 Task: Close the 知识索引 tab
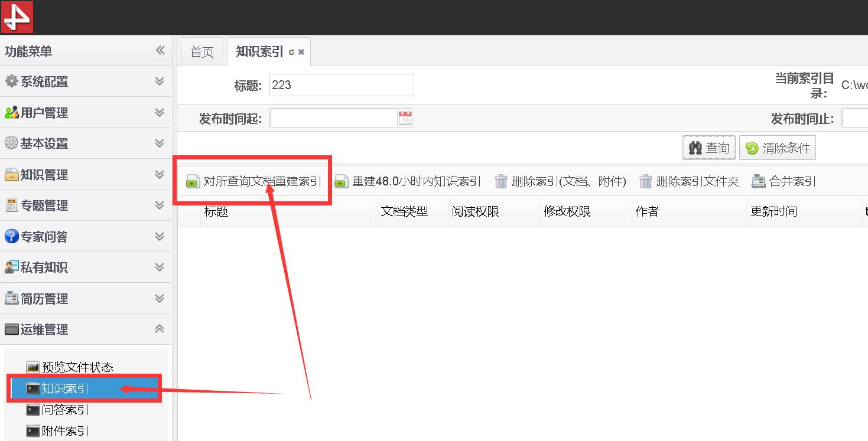301,52
